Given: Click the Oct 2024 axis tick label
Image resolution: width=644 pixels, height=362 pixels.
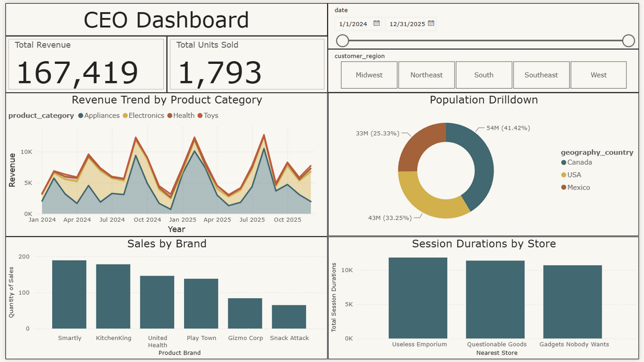Looking at the screenshot, I should [x=147, y=220].
